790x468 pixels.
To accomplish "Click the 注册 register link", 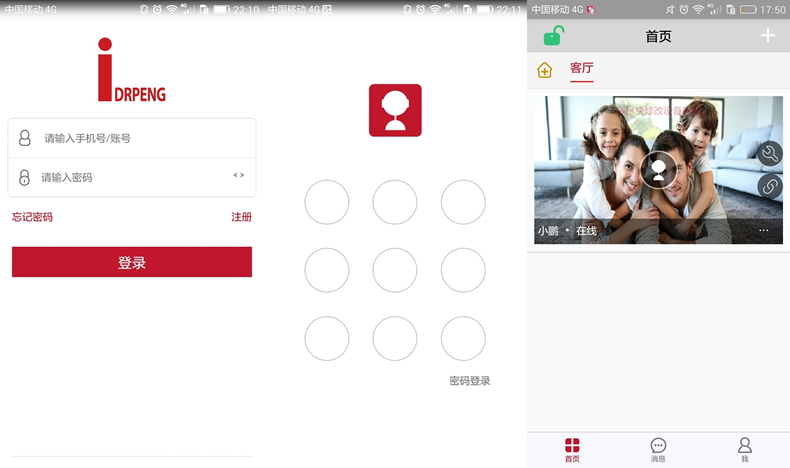I will coord(241,217).
